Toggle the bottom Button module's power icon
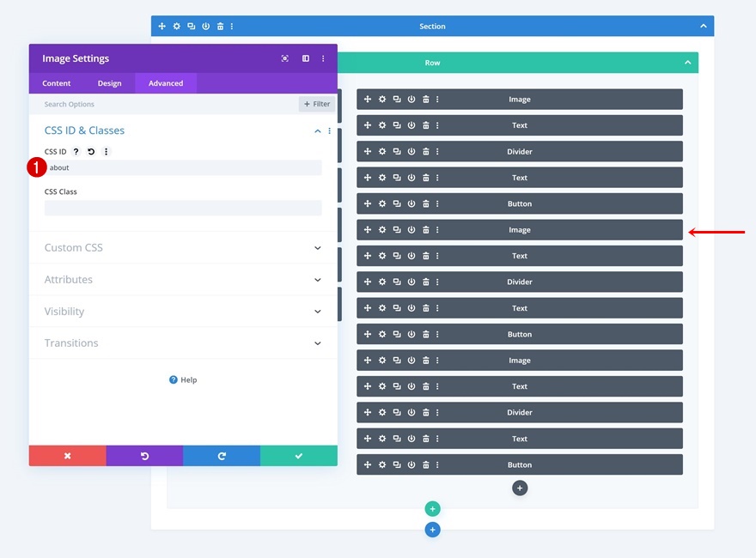 pyautogui.click(x=412, y=465)
